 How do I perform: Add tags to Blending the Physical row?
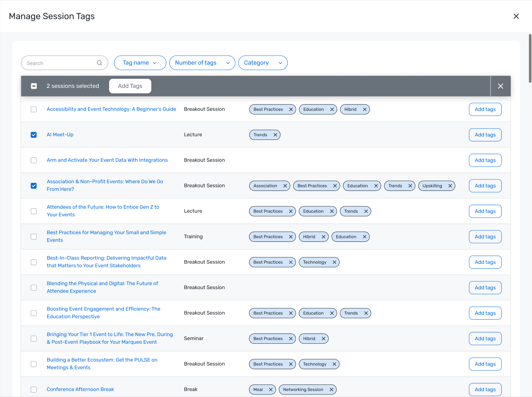point(485,288)
